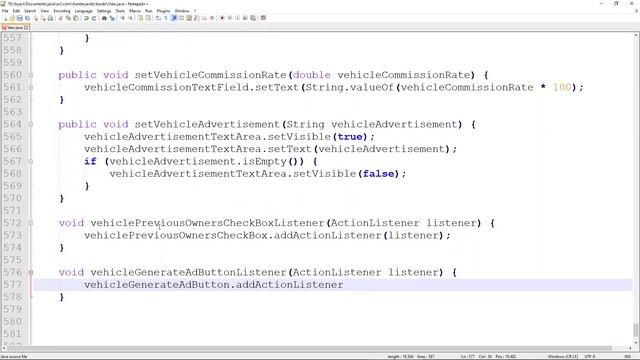The height and width of the screenshot is (360, 640).
Task: Toggle INS mode in status bar
Action: 627,357
